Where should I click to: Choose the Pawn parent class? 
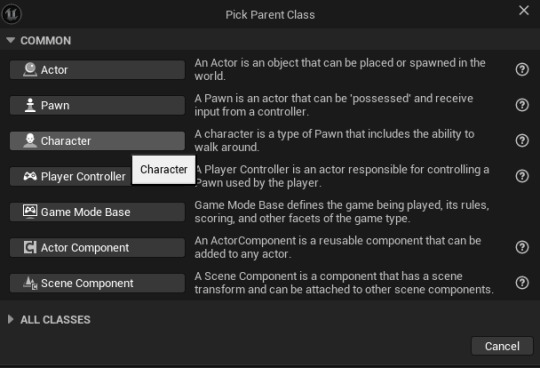coord(97,105)
